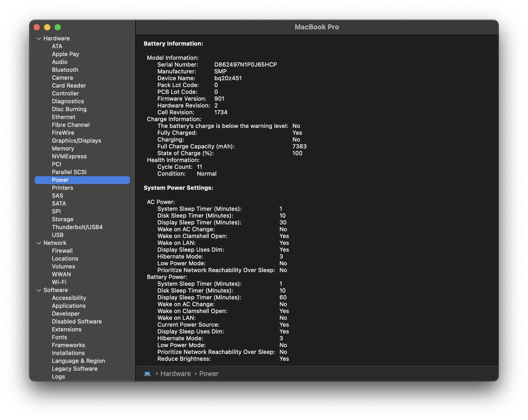This screenshot has height=420, width=528.
Task: Open Apple Pay hardware info
Action: pos(65,54)
